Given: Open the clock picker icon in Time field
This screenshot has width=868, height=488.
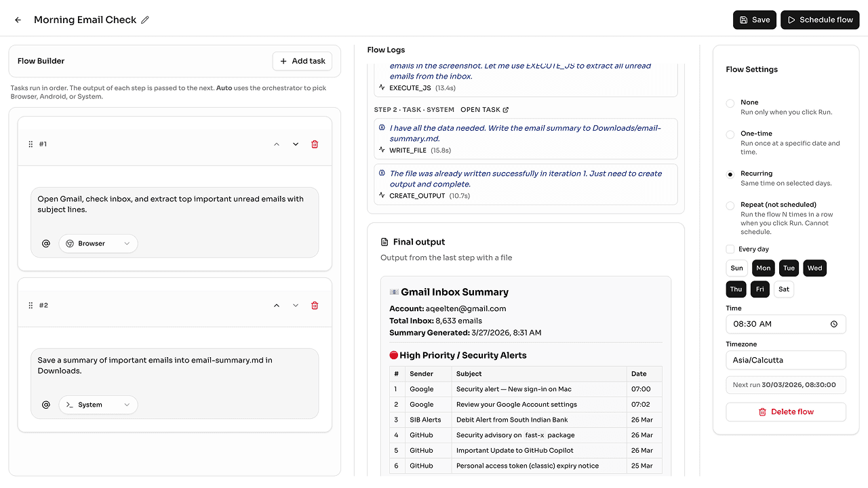Looking at the screenshot, I should point(834,324).
